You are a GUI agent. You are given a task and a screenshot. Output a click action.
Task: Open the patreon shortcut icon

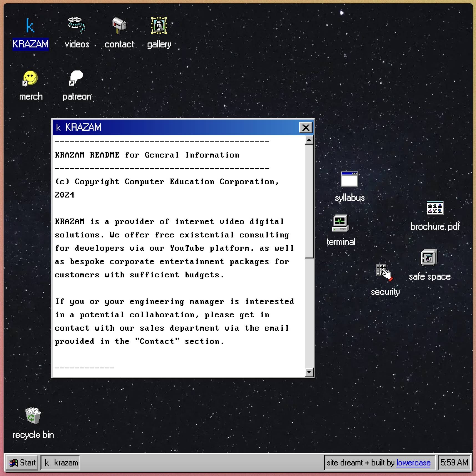click(x=76, y=79)
